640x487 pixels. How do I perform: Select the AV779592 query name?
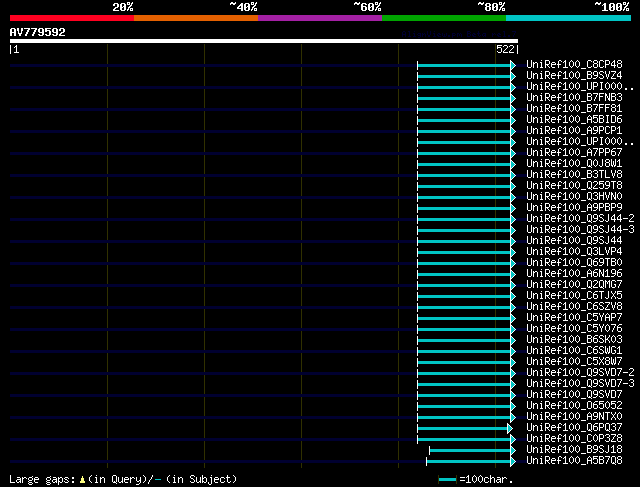[38, 32]
